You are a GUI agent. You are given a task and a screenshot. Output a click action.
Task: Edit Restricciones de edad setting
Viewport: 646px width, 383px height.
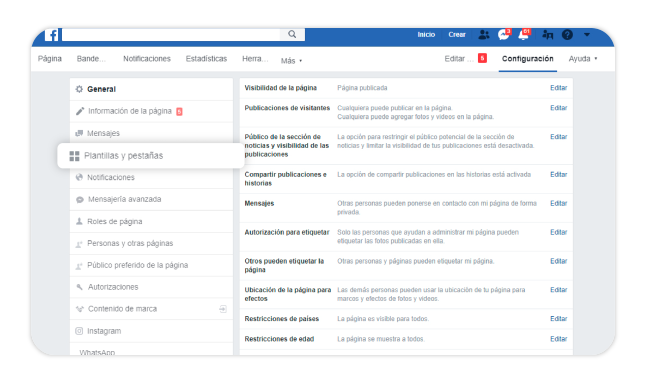click(559, 339)
